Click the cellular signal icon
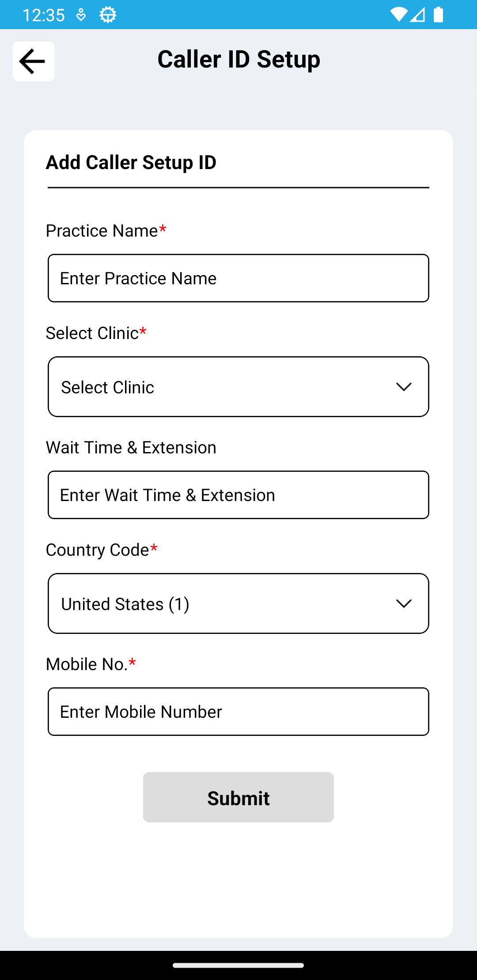Screen dimensions: 477x980 (417, 15)
